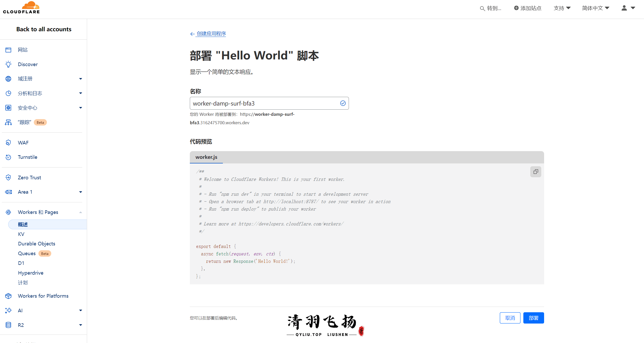Click the Turnstile icon in sidebar
The width and height of the screenshot is (644, 343).
(x=8, y=157)
